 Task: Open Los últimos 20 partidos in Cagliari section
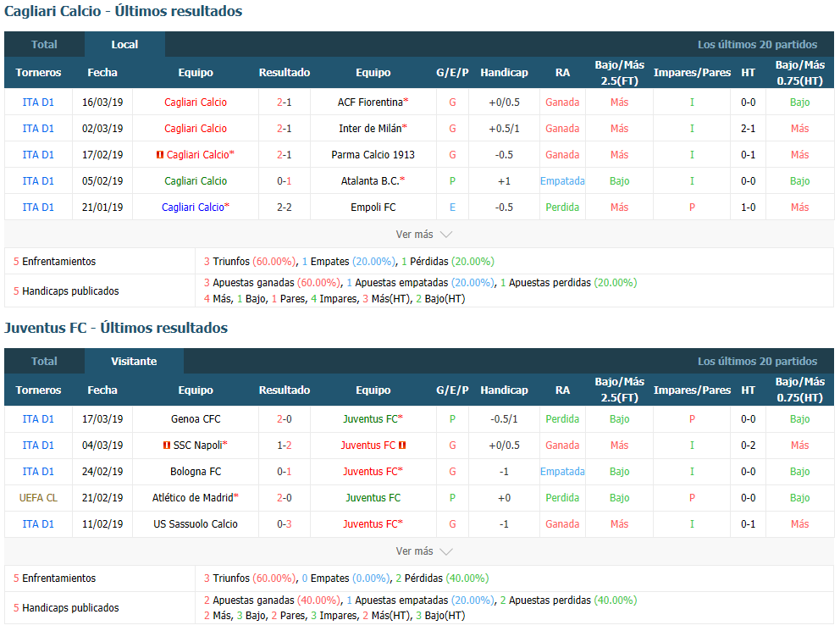[x=757, y=44]
